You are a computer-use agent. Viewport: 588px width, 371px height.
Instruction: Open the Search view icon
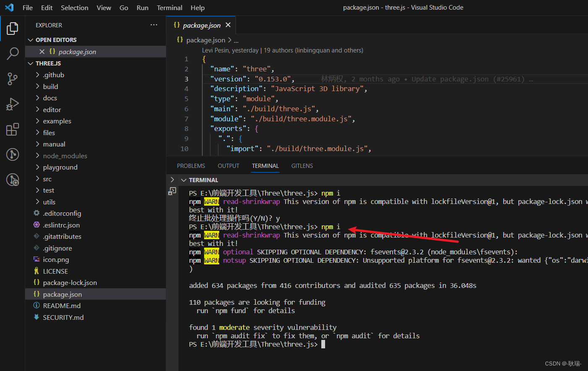click(x=13, y=53)
